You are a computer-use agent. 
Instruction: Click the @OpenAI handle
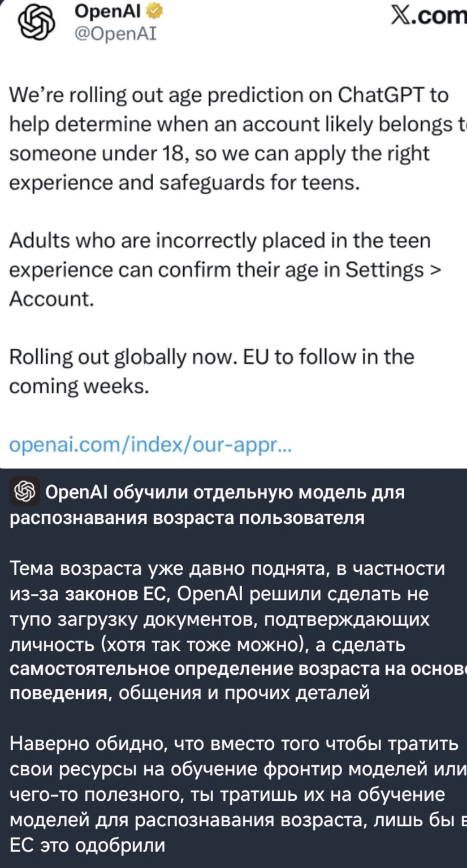click(115, 34)
